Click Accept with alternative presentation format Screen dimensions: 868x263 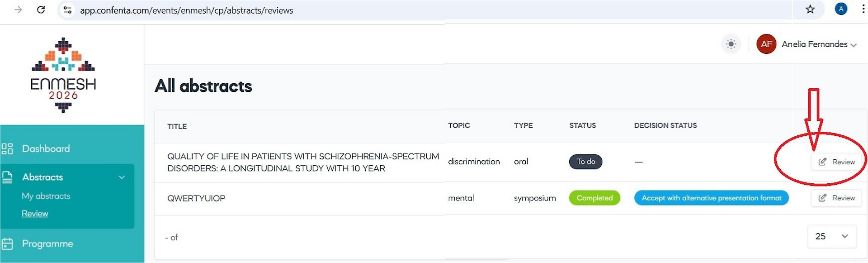(711, 198)
